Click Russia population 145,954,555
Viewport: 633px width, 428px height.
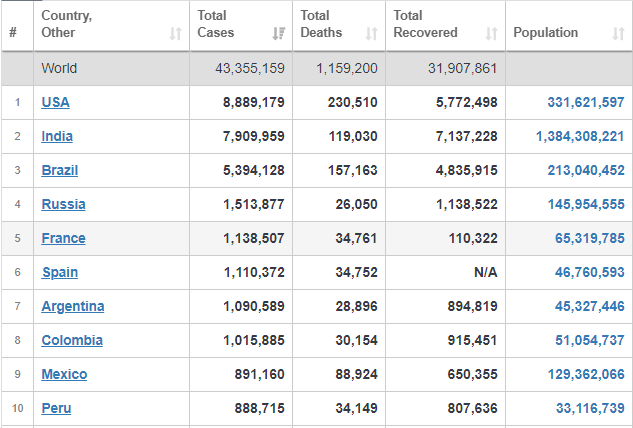pyautogui.click(x=586, y=204)
